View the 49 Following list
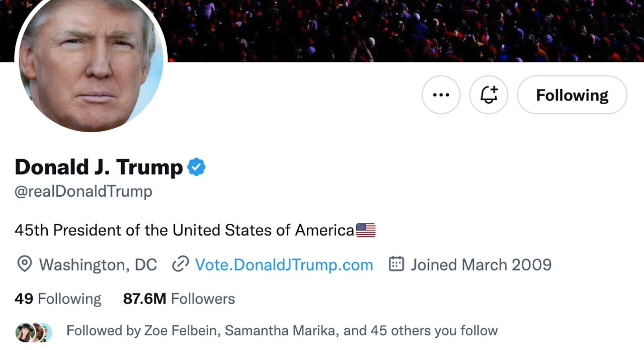The width and height of the screenshot is (644, 350). click(58, 299)
